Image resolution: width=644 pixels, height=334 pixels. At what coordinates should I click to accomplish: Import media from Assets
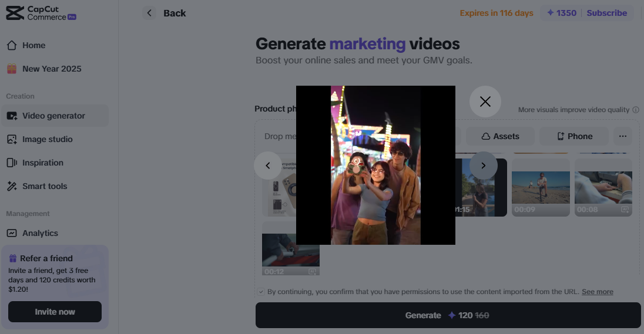[x=500, y=136]
